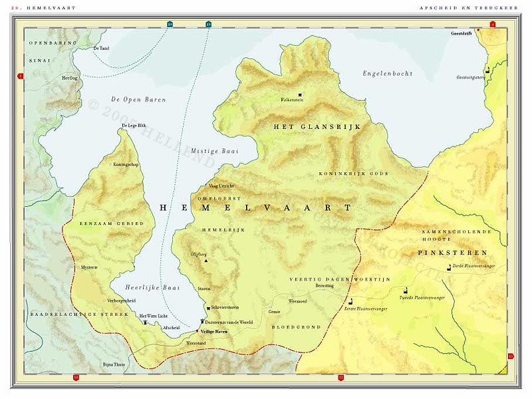532x399 pixels.
Task: Select the Eerste Plaatsvervanger factory icon
Action: click(350, 302)
